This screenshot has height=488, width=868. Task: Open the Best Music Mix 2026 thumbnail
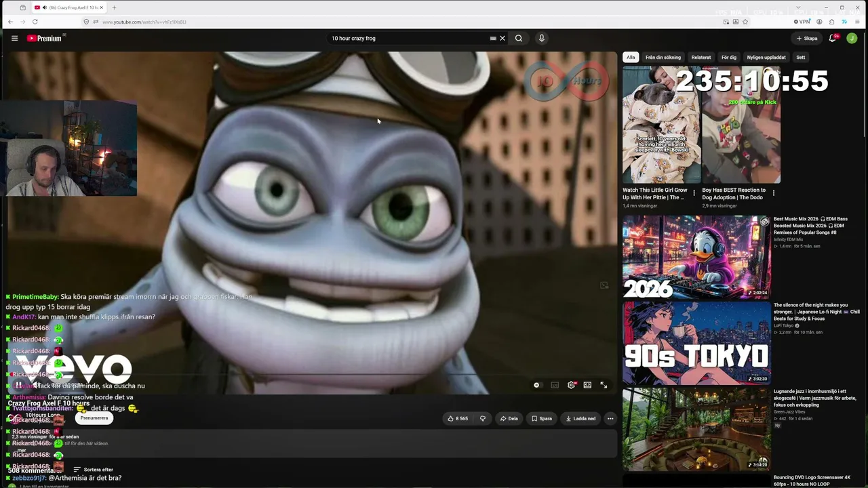click(x=696, y=257)
